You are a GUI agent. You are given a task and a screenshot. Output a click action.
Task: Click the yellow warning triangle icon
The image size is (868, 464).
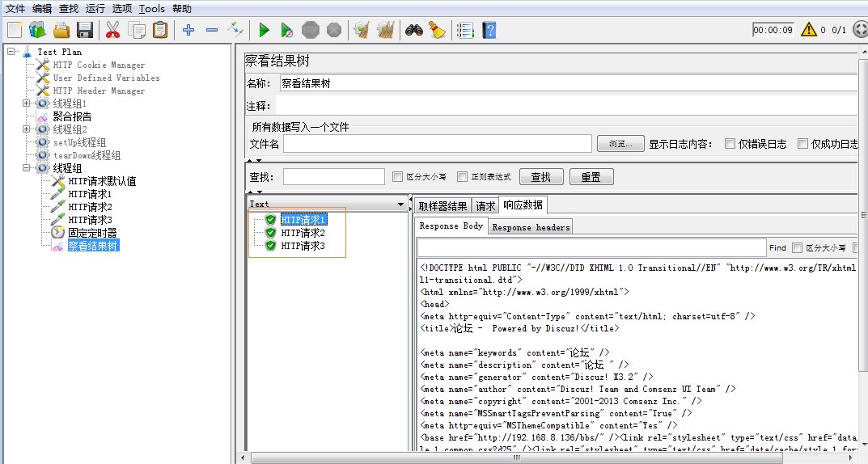tap(809, 29)
